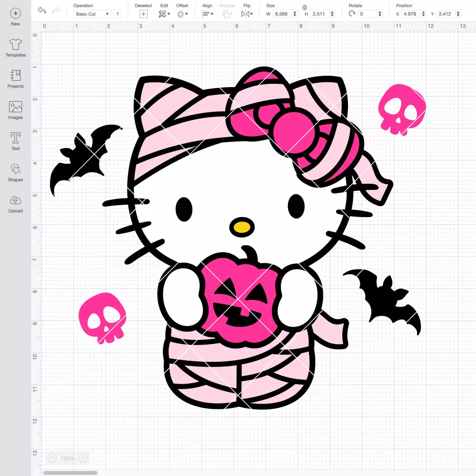Click the Width value field
Screen dimensions: 476x476
coord(282,14)
